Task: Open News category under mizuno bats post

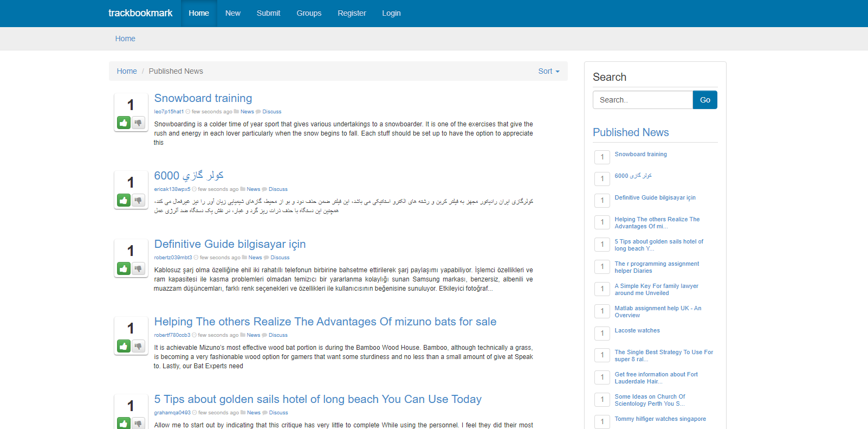Action: pos(254,335)
